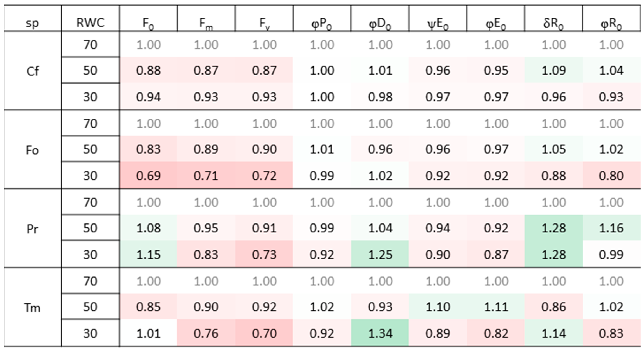The height and width of the screenshot is (350, 644).
Task: Select the 0.76 value cell
Action: point(206,333)
